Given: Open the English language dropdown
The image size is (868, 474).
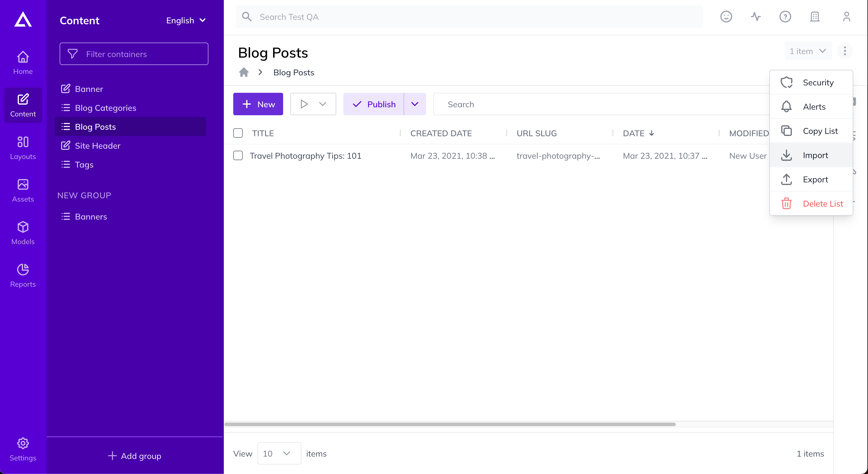Looking at the screenshot, I should pyautogui.click(x=186, y=20).
